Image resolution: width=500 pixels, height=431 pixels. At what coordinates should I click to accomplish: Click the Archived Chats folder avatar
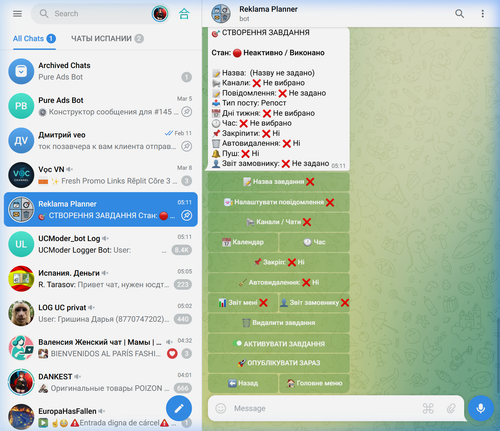(x=21, y=71)
